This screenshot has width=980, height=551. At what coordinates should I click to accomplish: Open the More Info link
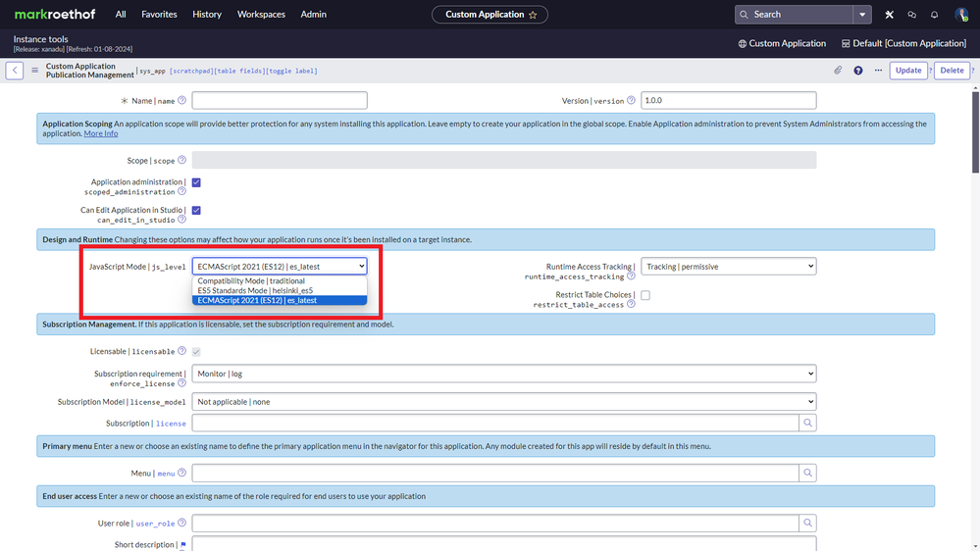101,133
